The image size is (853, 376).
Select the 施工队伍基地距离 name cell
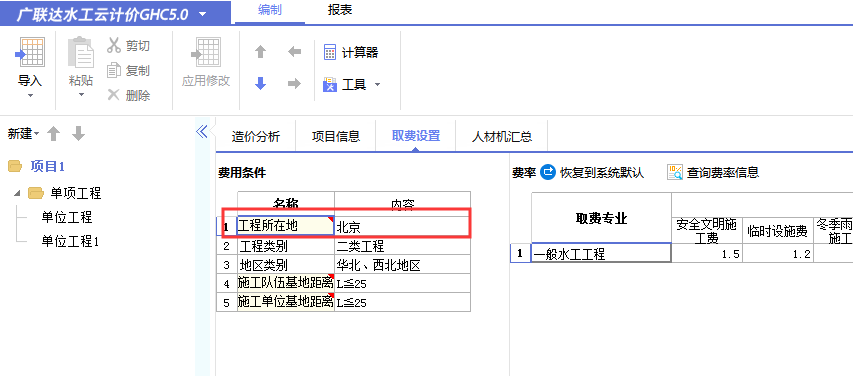[286, 283]
